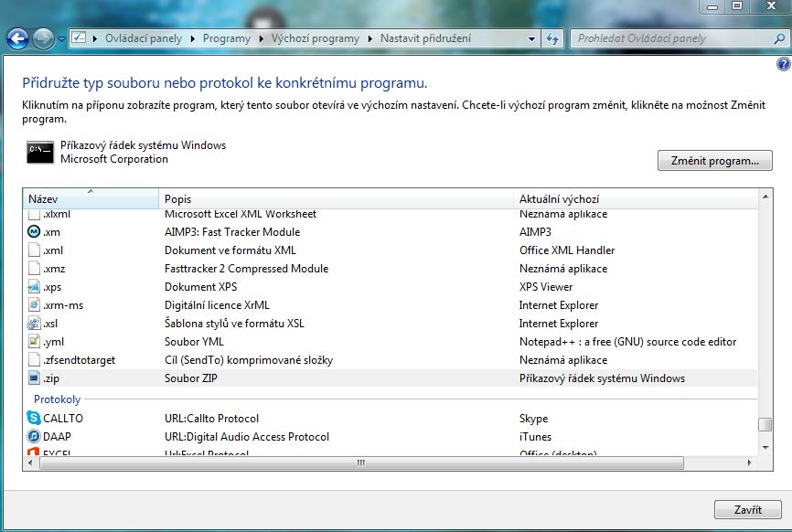The width and height of the screenshot is (792, 532).
Task: Click 'URL:Callto Protocol' description
Action: point(211,418)
